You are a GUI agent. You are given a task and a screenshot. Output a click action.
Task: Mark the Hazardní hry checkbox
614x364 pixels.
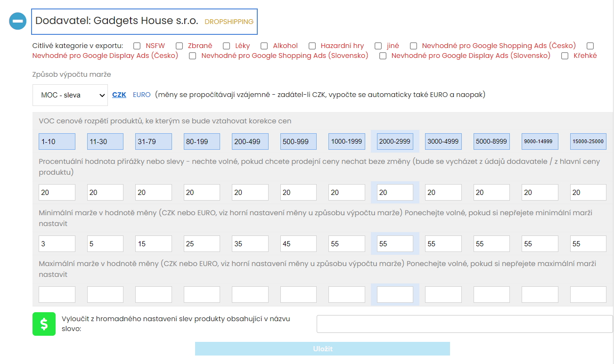(x=312, y=46)
